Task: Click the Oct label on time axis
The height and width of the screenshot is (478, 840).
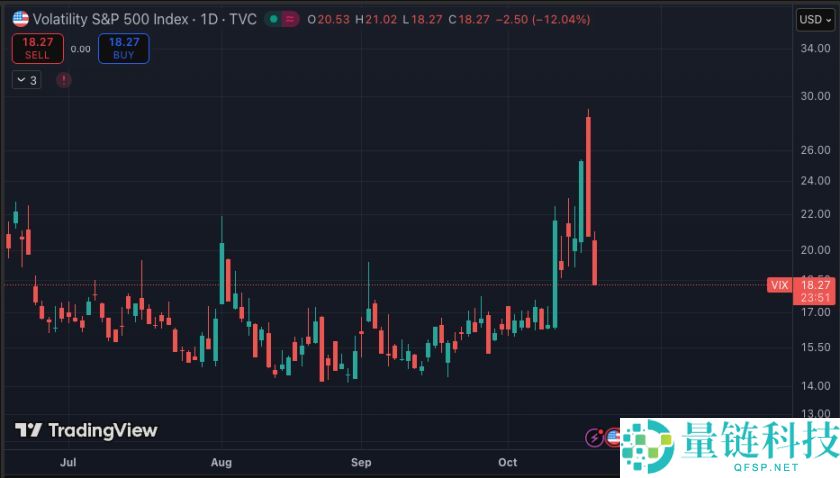Action: 508,463
